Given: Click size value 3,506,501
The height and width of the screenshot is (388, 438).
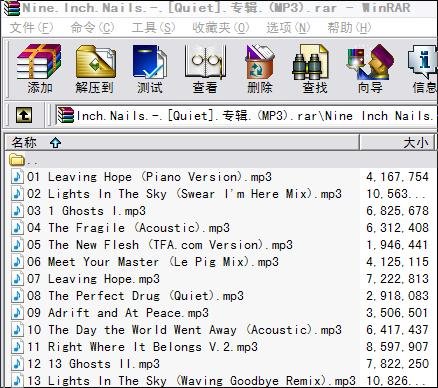Looking at the screenshot, I should pos(397,313).
